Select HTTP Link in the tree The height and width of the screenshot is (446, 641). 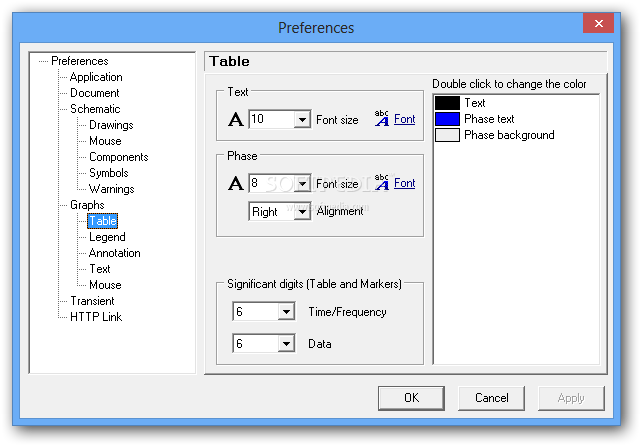click(x=96, y=316)
